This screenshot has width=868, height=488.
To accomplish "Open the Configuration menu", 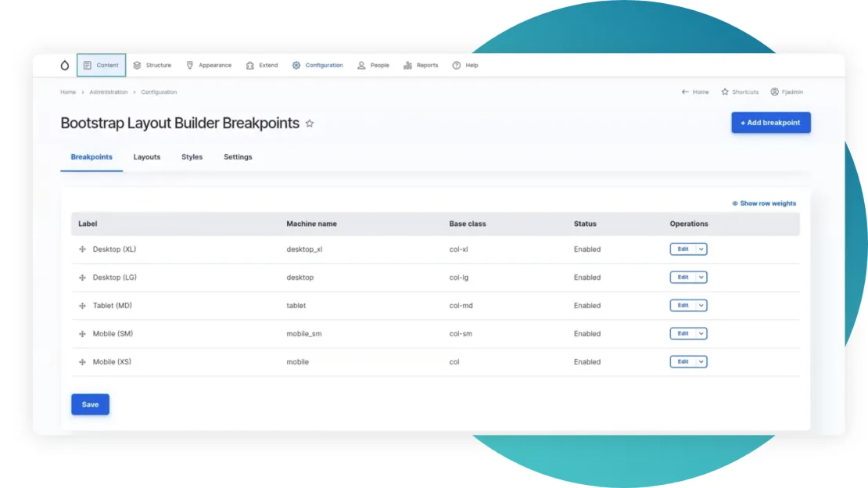I will tap(317, 66).
